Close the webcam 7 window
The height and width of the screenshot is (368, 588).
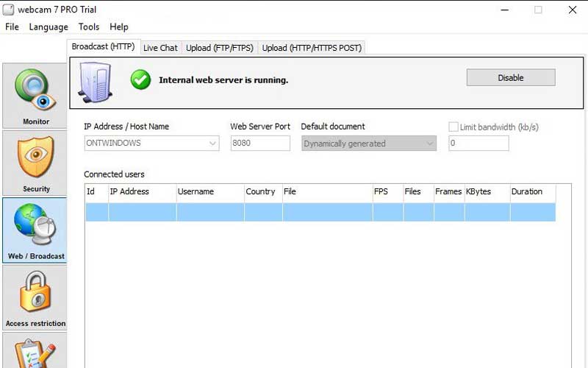573,10
